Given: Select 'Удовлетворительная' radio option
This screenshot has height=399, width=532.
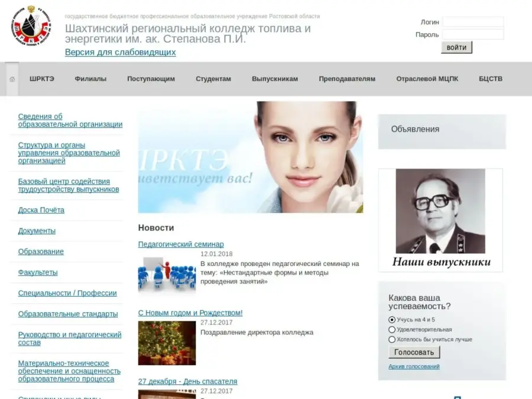Looking at the screenshot, I should tap(392, 330).
